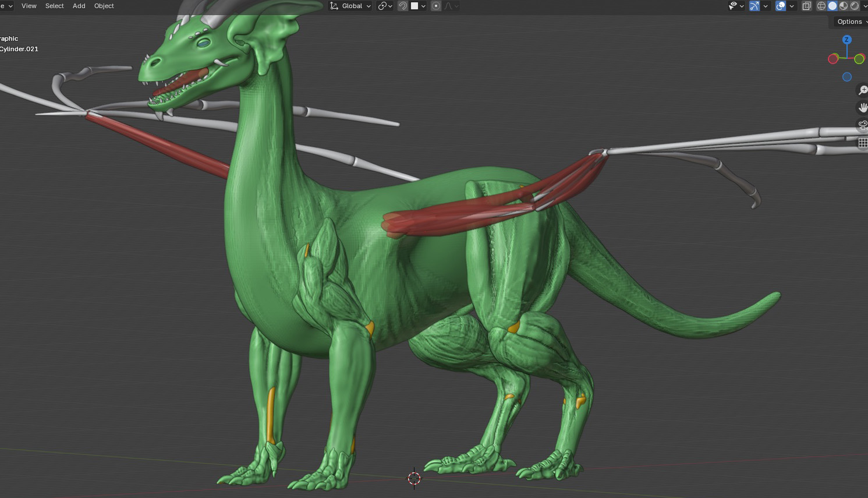Select solid viewport shading
The image size is (868, 498).
pos(832,6)
